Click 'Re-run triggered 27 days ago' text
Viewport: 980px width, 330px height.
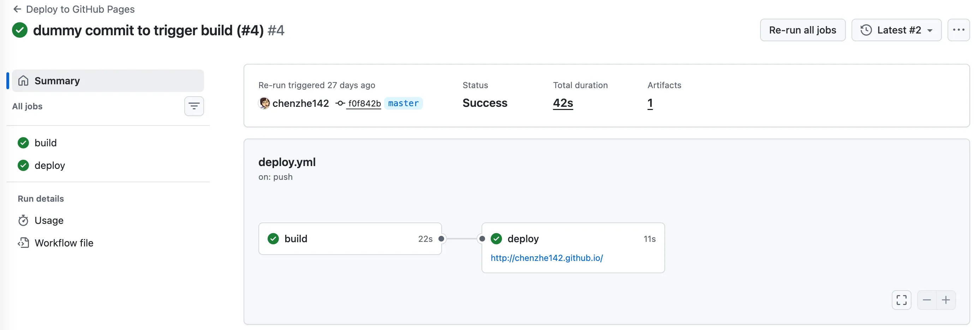[317, 85]
